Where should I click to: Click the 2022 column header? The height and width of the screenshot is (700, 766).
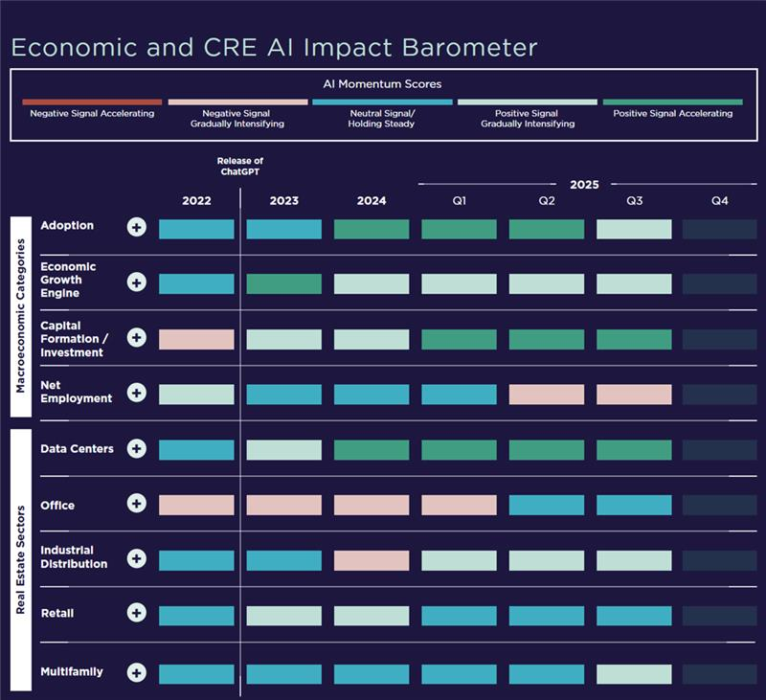[x=196, y=201]
